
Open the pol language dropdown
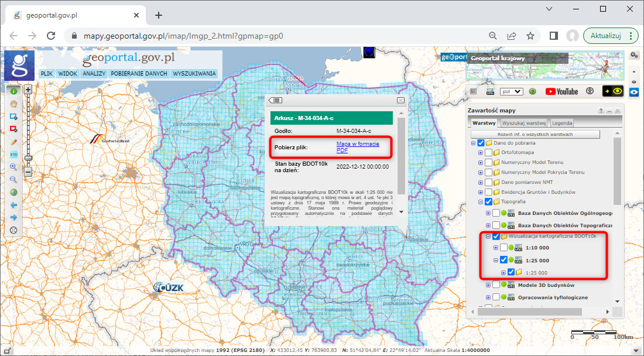pyautogui.click(x=511, y=91)
